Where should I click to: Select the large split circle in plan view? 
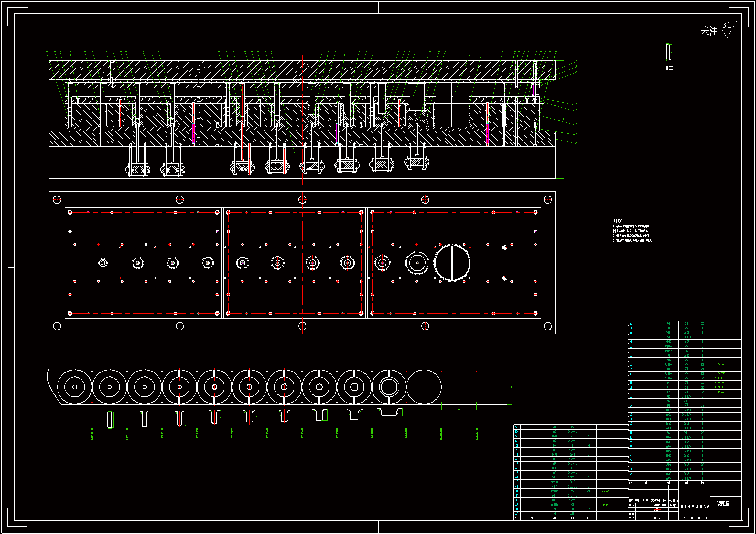[452, 263]
